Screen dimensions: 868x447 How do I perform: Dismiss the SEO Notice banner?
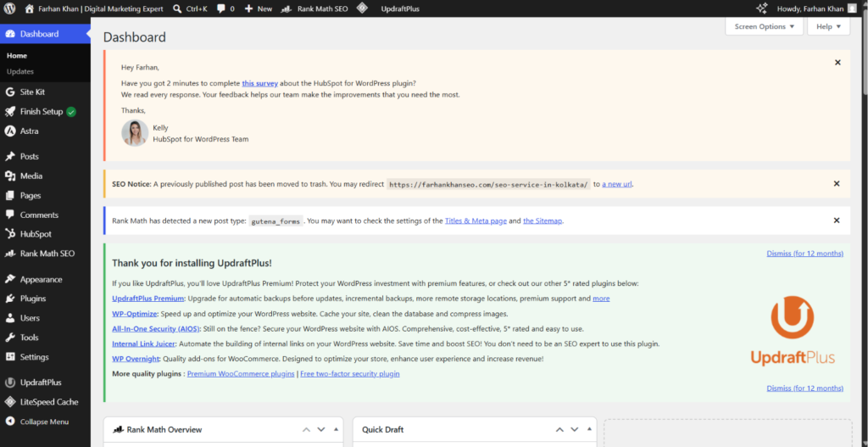tap(837, 184)
